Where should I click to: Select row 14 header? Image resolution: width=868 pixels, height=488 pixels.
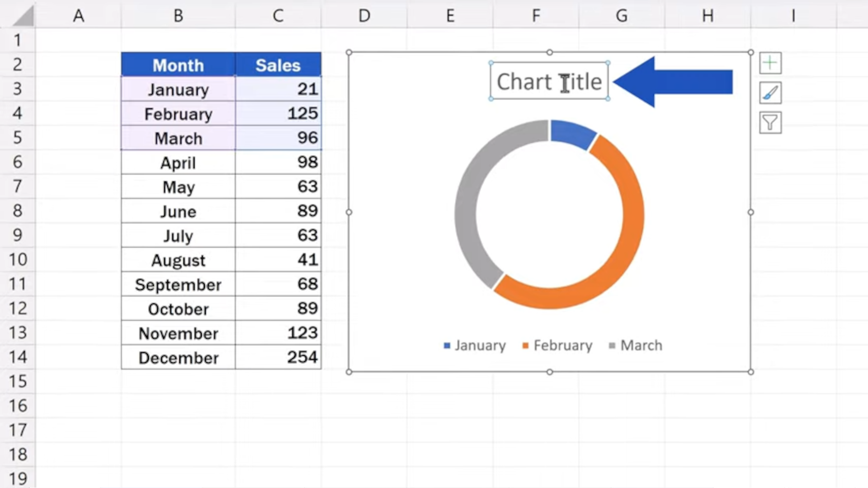[x=18, y=357]
